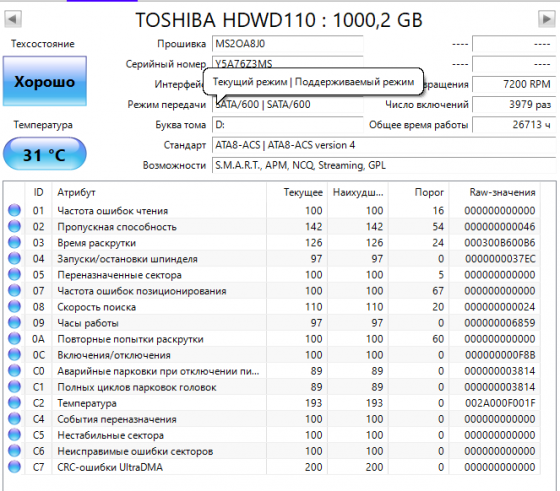Select the row text Время раскрутки
Viewport: 560px width, 491px height.
[x=96, y=243]
